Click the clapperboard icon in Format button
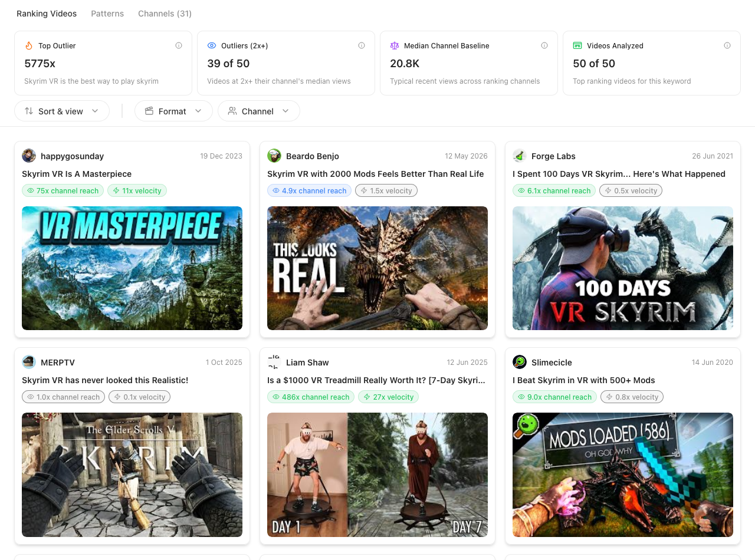The width and height of the screenshot is (755, 560). click(149, 111)
